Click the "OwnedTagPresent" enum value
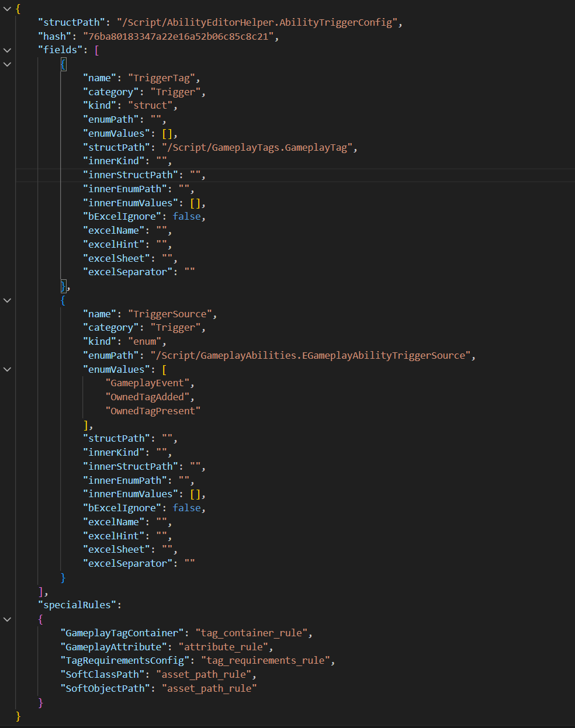The width and height of the screenshot is (575, 728). (x=153, y=411)
